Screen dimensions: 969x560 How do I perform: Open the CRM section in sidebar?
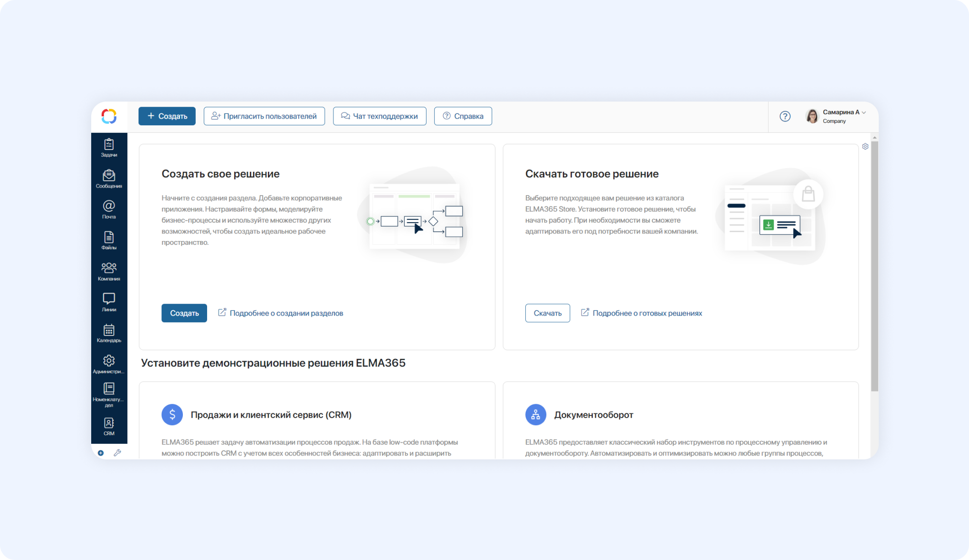[109, 427]
